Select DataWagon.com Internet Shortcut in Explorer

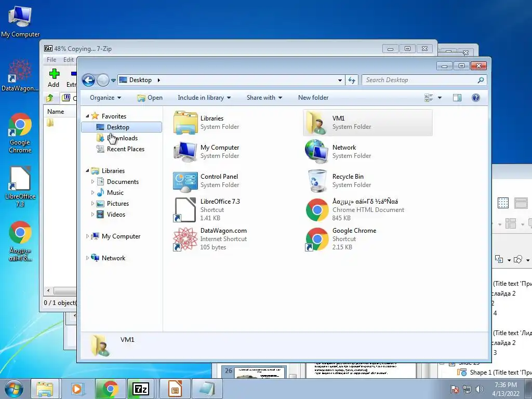[185, 239]
